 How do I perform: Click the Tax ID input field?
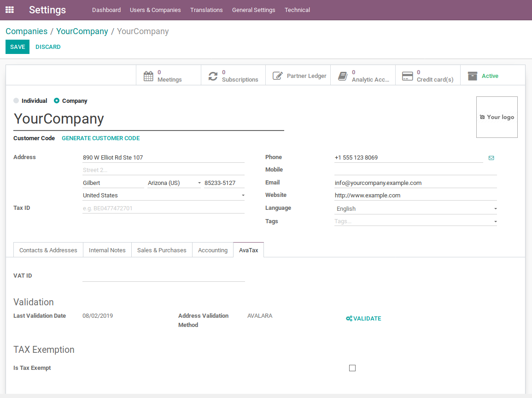[163, 208]
